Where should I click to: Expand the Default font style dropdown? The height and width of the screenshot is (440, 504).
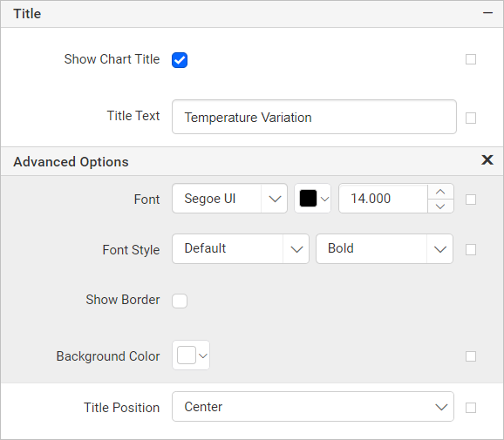point(241,249)
